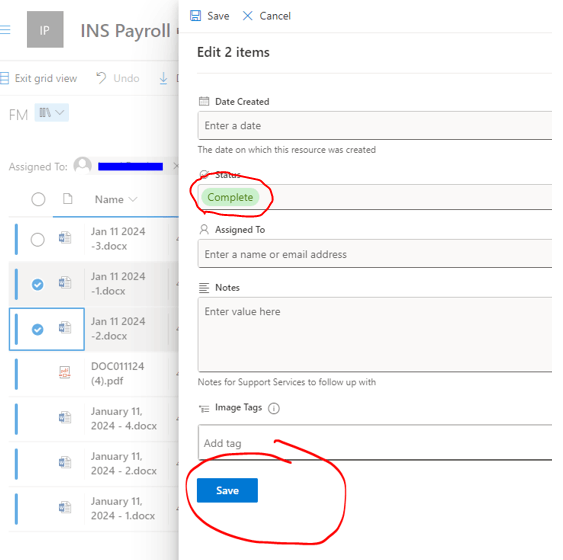Click file name Jan 11 2024 -2.docx

click(x=118, y=328)
